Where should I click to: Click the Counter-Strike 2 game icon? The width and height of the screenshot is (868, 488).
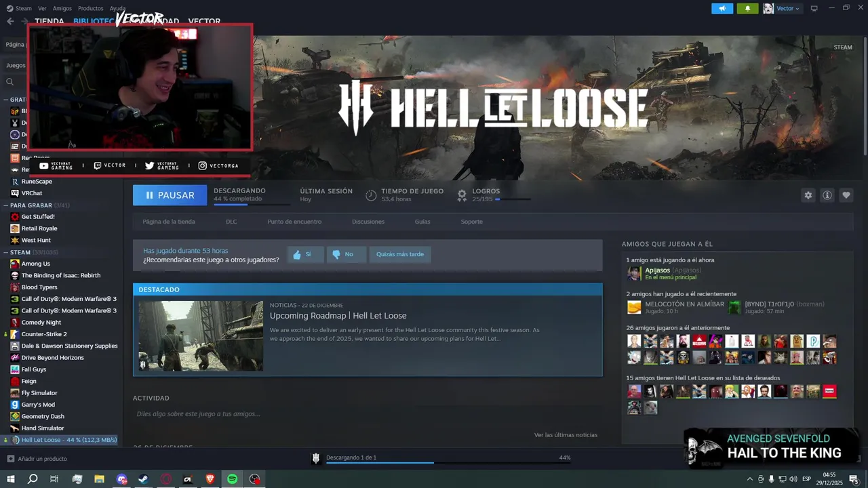coord(15,334)
